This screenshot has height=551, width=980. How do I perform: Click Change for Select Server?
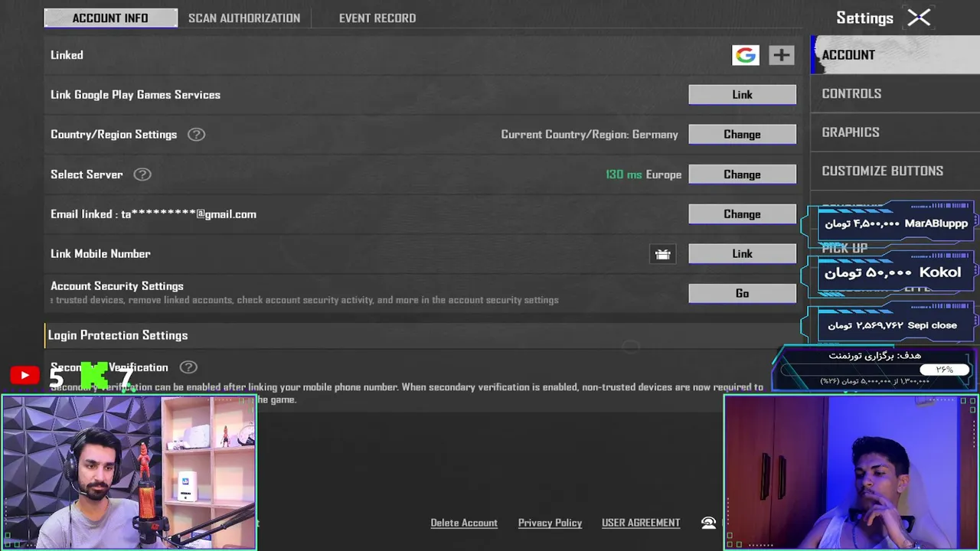pos(742,174)
